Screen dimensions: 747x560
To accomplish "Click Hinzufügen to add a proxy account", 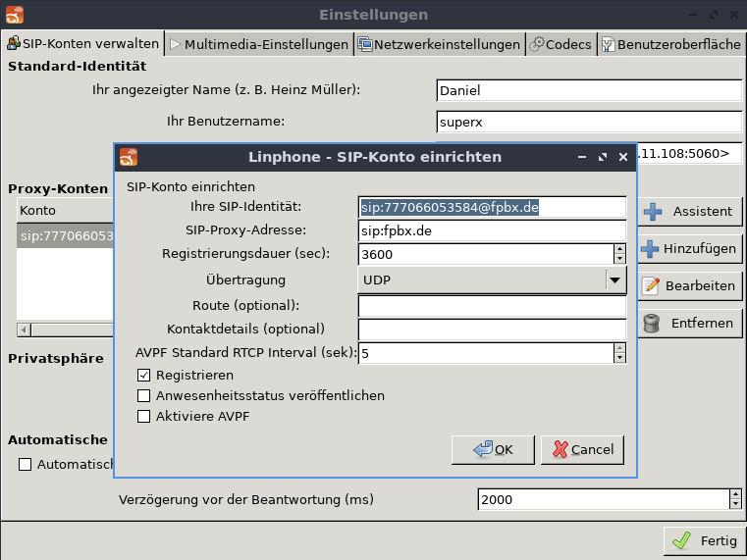I will [689, 249].
